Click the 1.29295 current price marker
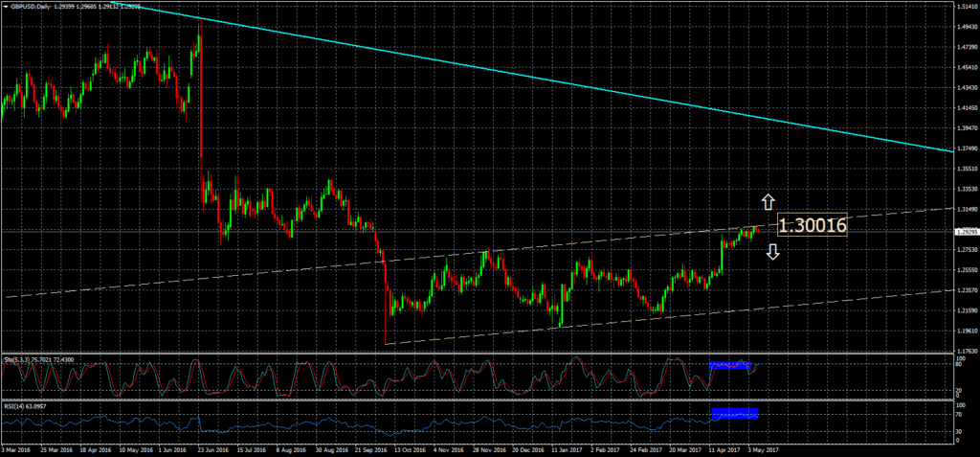This screenshot has height=457, width=980. coord(965,231)
